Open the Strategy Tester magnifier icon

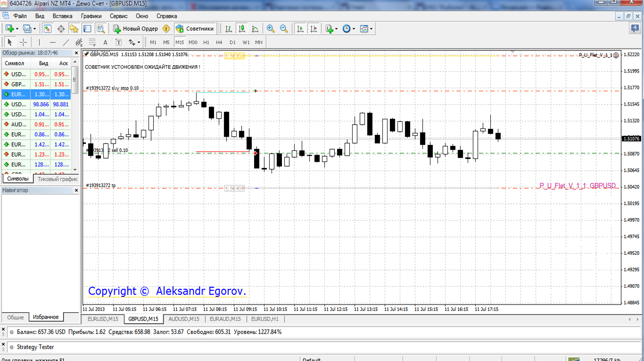pos(100,29)
